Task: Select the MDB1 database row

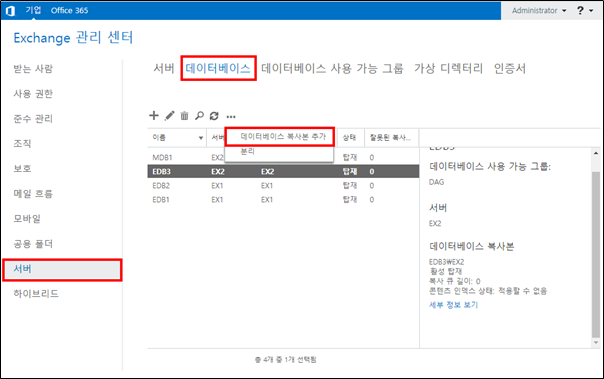Action: click(x=283, y=157)
